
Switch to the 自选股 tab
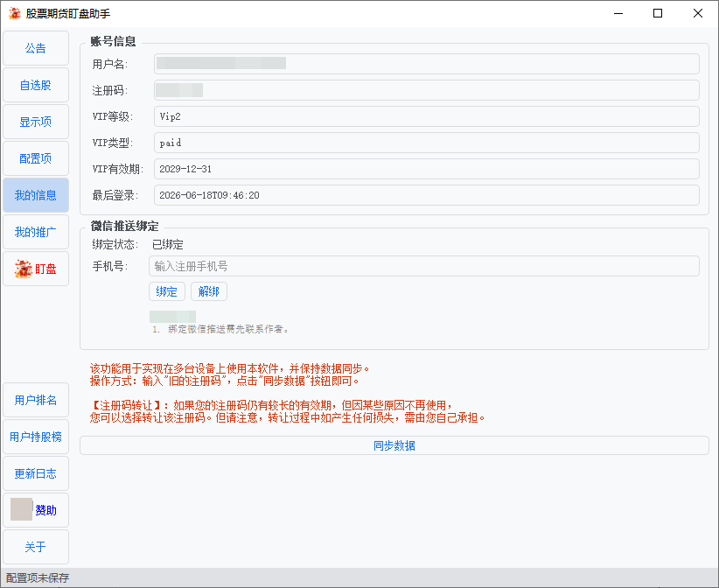pyautogui.click(x=36, y=85)
